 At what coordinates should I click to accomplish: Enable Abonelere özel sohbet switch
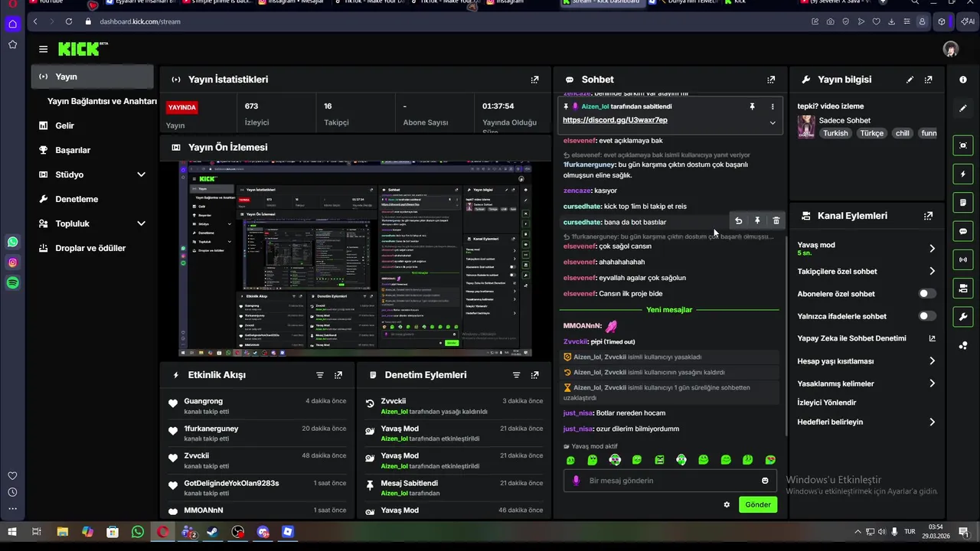coord(926,294)
